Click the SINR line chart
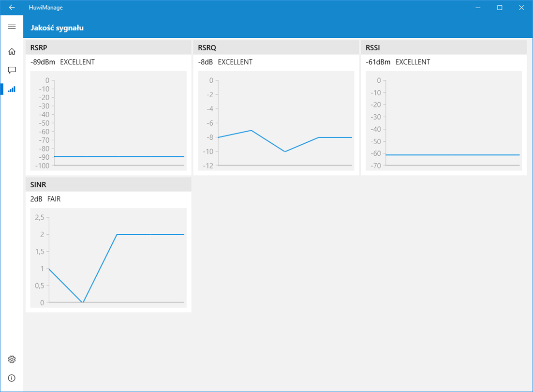 tap(108, 258)
